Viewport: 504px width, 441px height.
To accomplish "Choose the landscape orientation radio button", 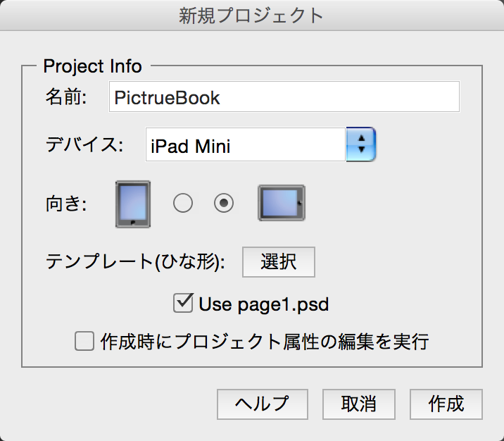I will point(224,203).
